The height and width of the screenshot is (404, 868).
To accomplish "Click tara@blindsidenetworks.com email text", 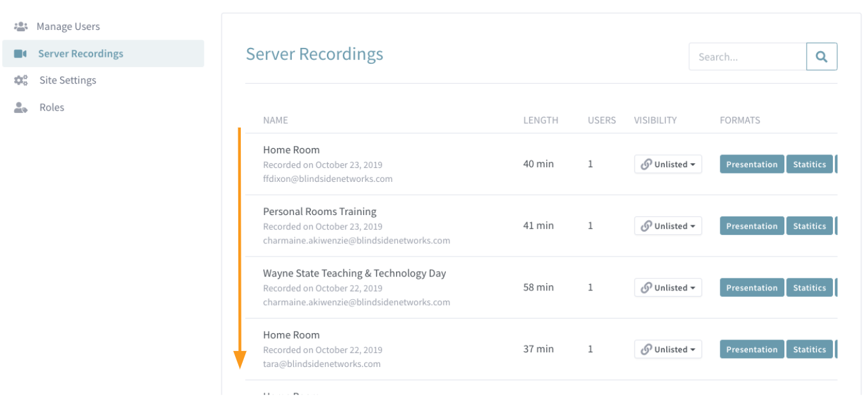I will coord(322,364).
